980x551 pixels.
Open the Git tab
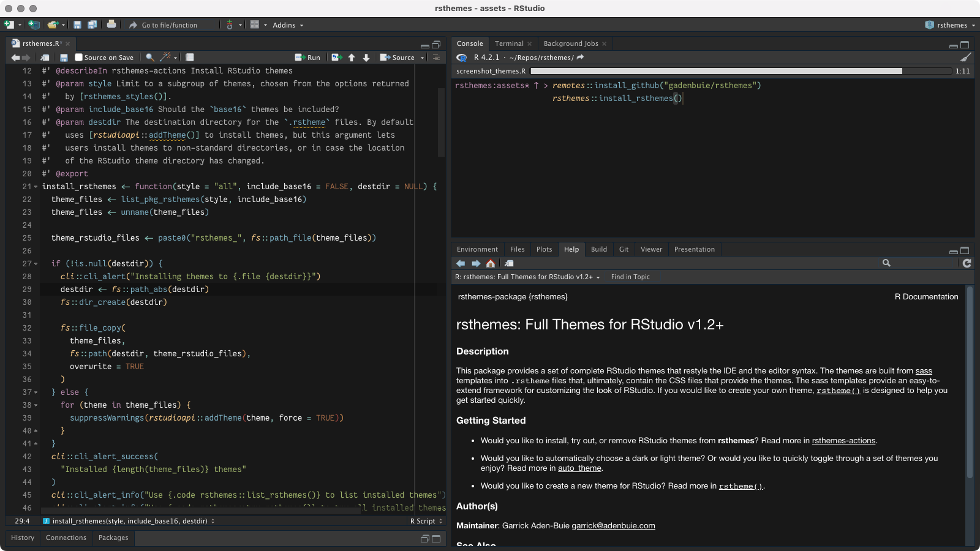(x=624, y=249)
